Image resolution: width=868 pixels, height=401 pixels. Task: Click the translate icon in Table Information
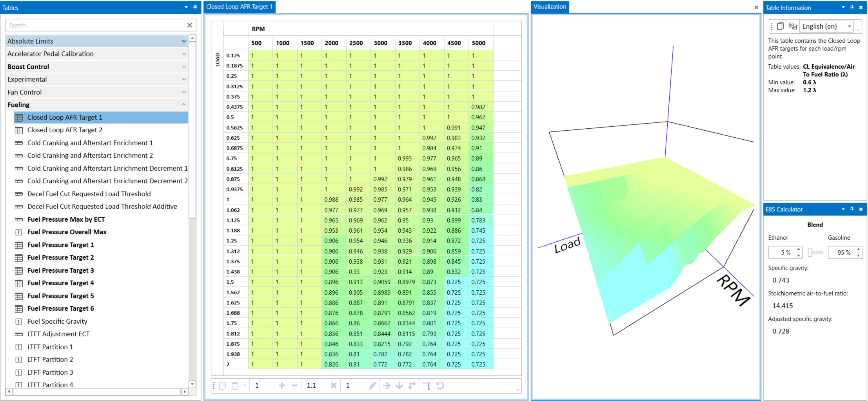coord(793,26)
